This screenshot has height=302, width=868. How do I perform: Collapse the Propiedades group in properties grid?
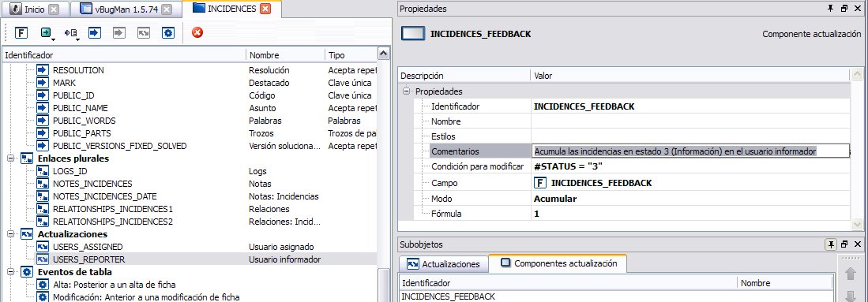(407, 91)
